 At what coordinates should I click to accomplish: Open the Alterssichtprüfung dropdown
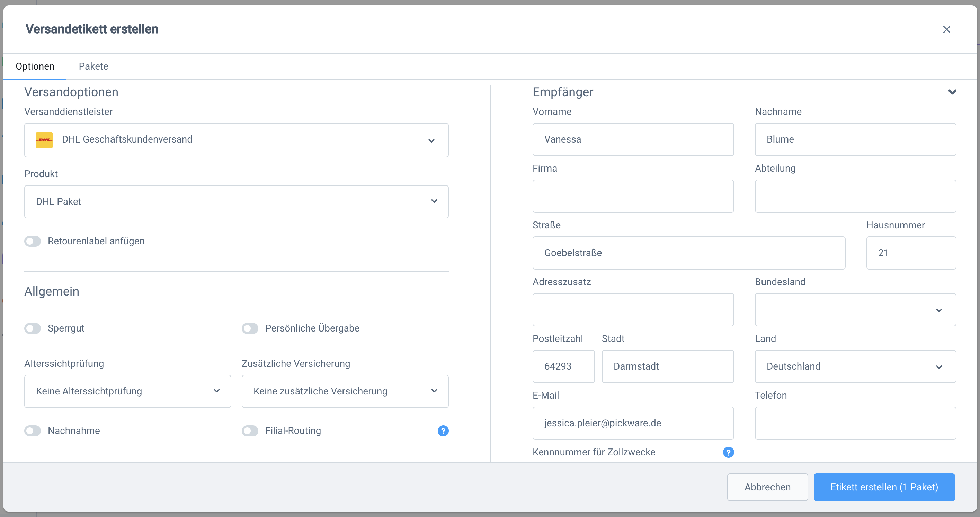click(127, 391)
